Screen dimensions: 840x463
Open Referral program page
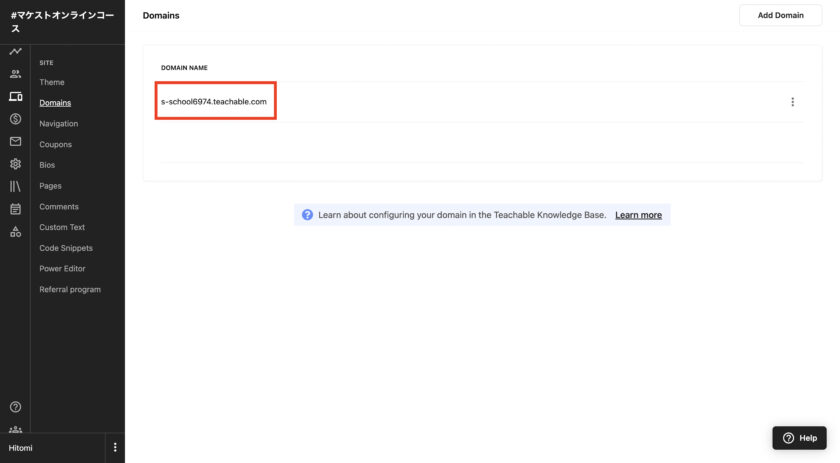[x=70, y=289]
